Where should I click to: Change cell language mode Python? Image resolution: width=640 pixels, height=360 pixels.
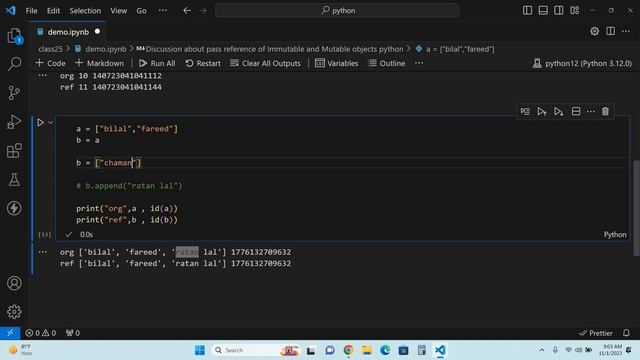[x=615, y=234]
